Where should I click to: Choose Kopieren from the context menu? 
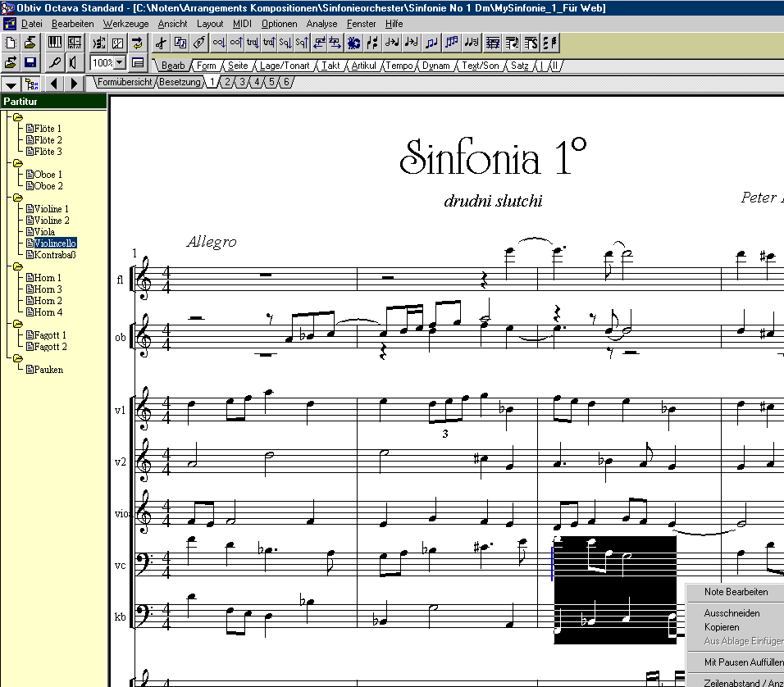coord(722,627)
